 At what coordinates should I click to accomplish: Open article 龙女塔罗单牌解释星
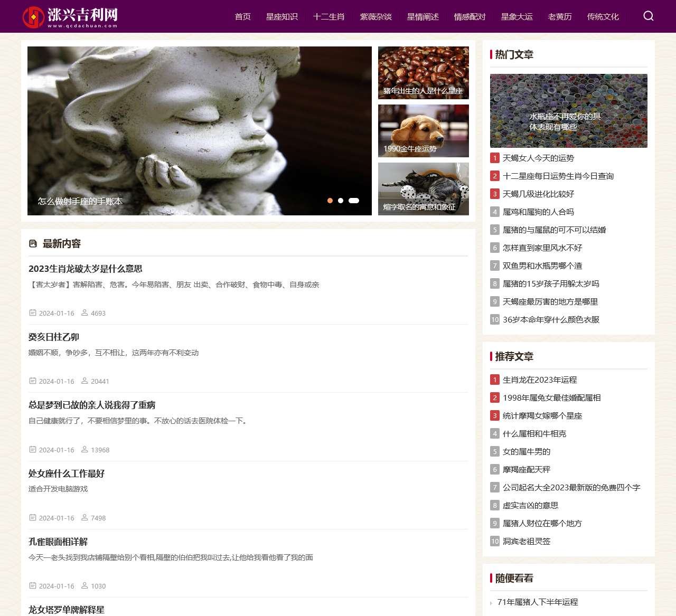[x=67, y=610]
